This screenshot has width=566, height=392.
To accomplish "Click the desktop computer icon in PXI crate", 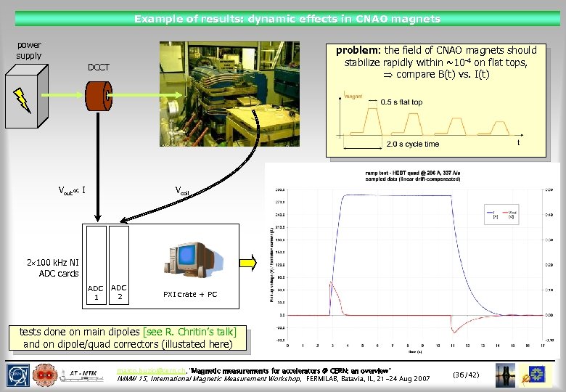I will pos(194,261).
